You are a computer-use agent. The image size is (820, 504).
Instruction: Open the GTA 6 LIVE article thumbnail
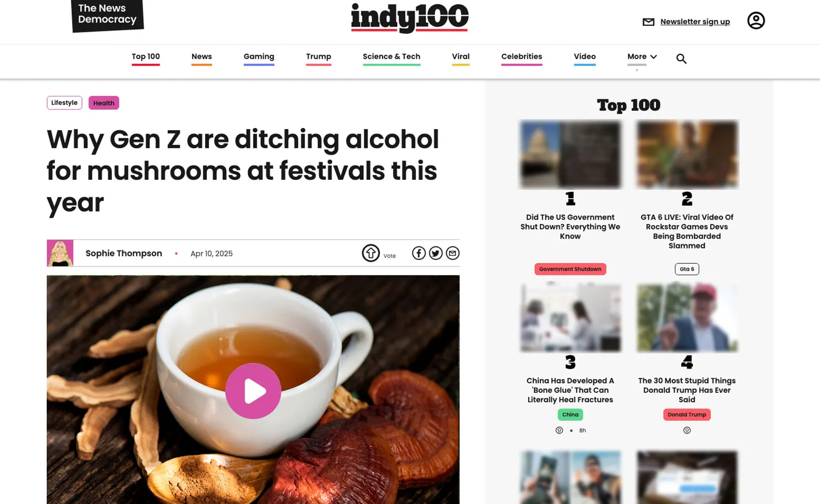click(687, 154)
